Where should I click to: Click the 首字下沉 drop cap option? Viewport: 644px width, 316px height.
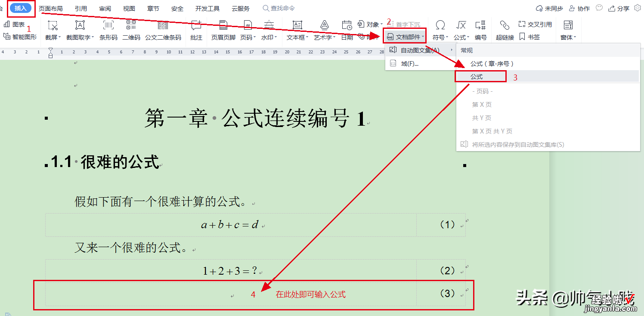[404, 25]
